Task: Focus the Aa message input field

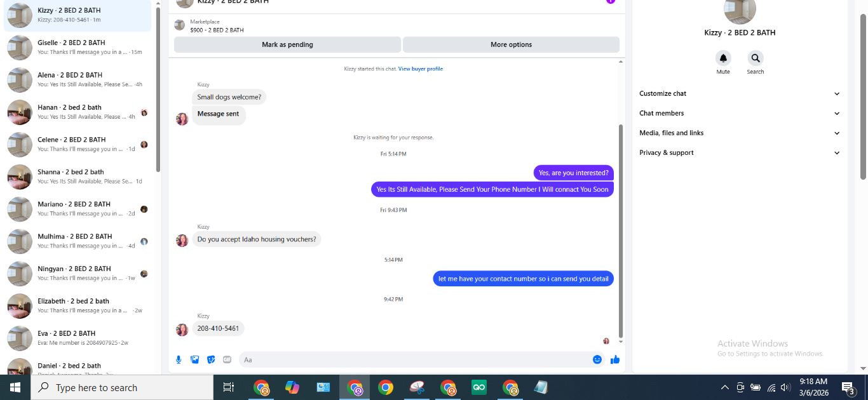Action: pos(415,359)
